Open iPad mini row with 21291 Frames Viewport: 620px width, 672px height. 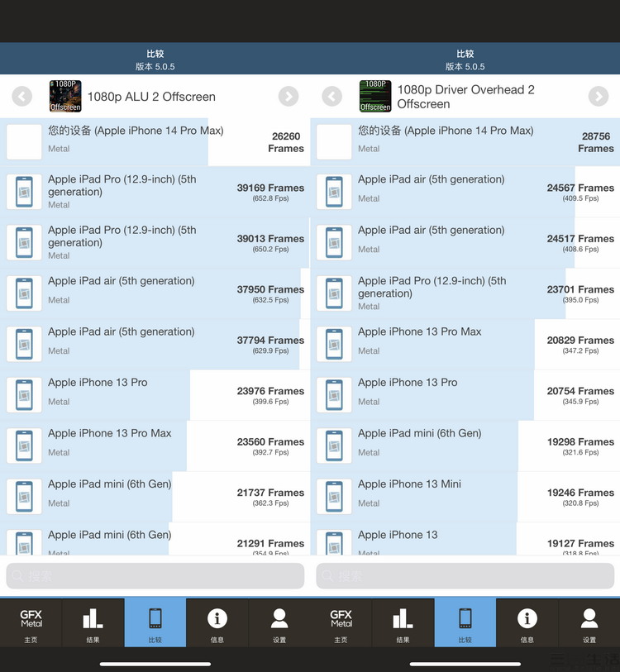tap(155, 539)
